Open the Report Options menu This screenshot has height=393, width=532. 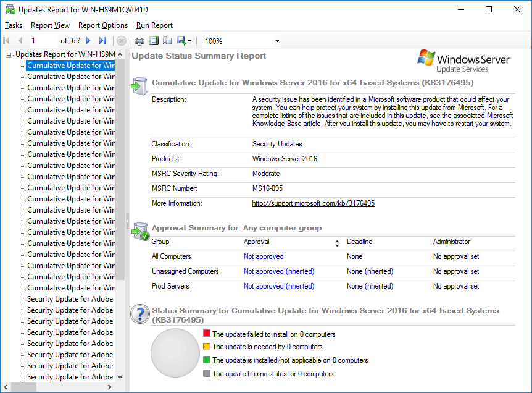103,25
